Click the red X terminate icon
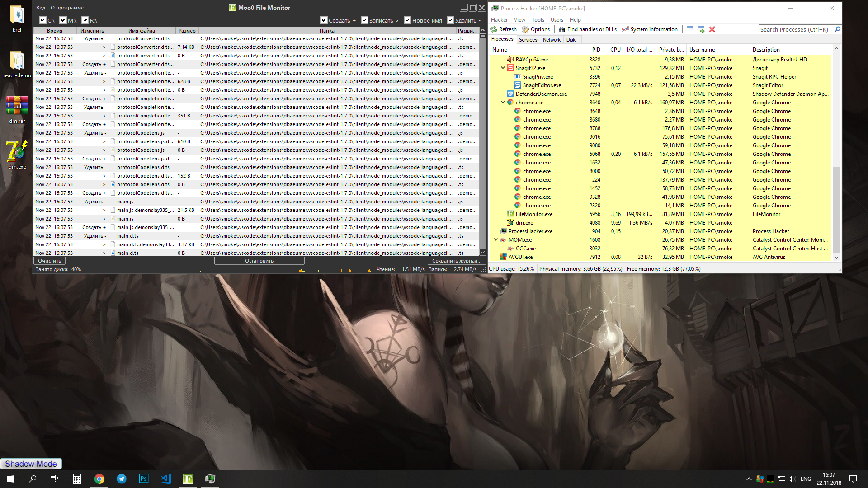 click(x=712, y=29)
